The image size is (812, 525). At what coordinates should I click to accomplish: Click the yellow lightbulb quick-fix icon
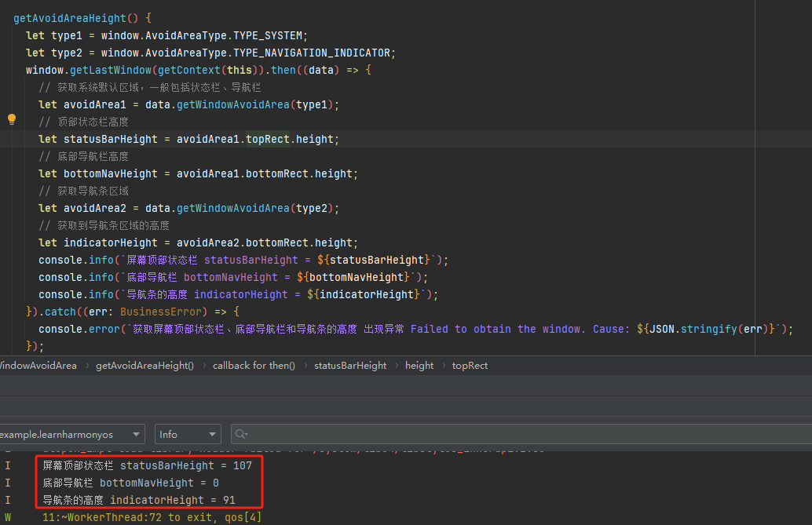click(x=12, y=119)
